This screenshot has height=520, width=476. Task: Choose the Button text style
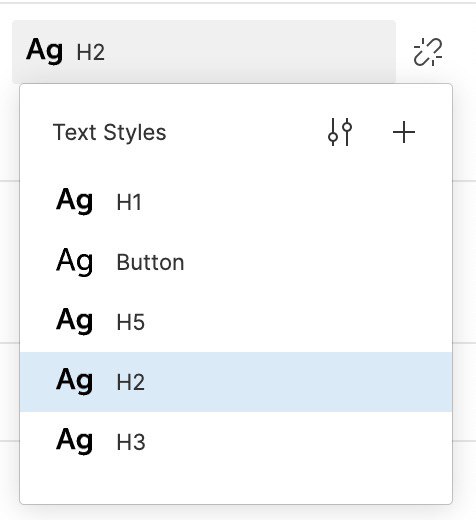(x=236, y=262)
